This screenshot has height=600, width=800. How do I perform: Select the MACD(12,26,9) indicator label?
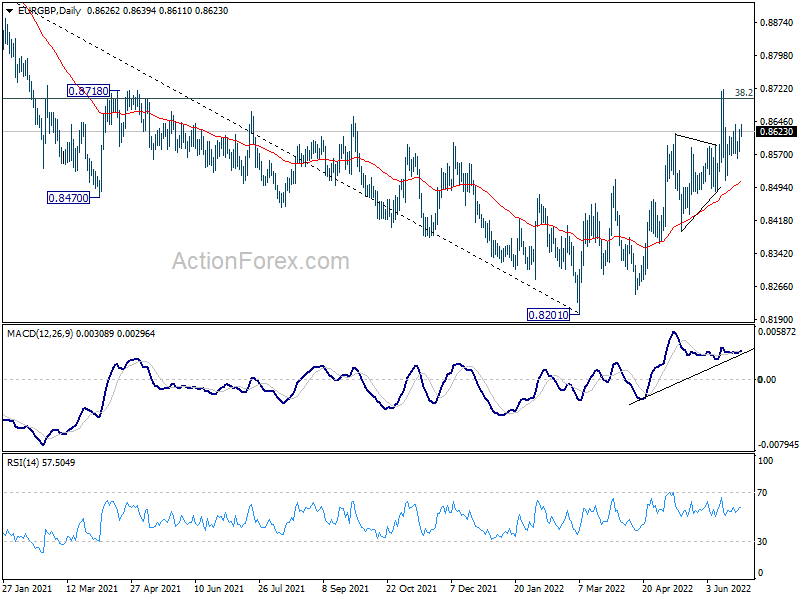[x=40, y=334]
